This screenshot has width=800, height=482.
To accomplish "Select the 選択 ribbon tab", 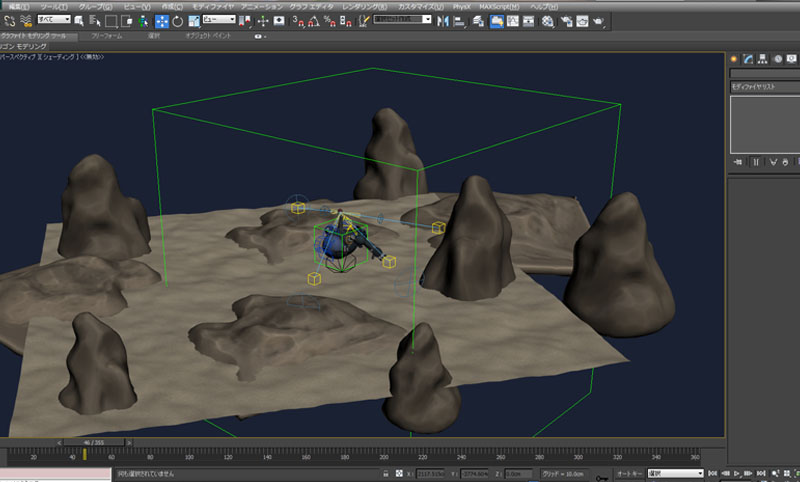I will (154, 36).
